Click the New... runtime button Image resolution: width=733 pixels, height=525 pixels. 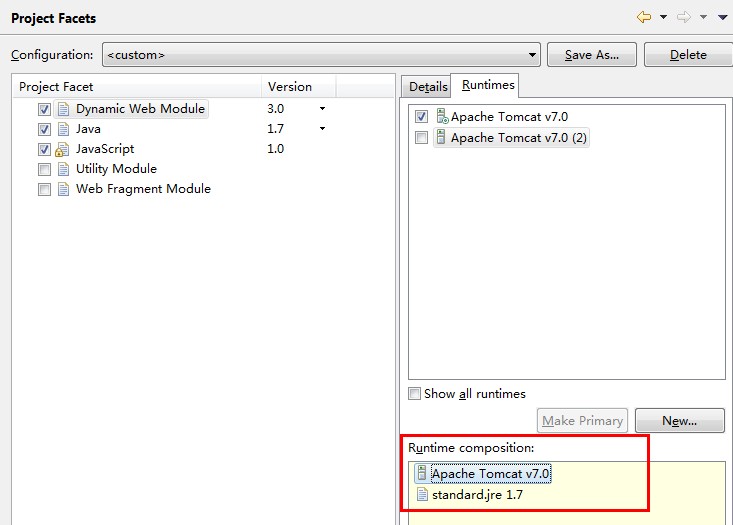(680, 421)
